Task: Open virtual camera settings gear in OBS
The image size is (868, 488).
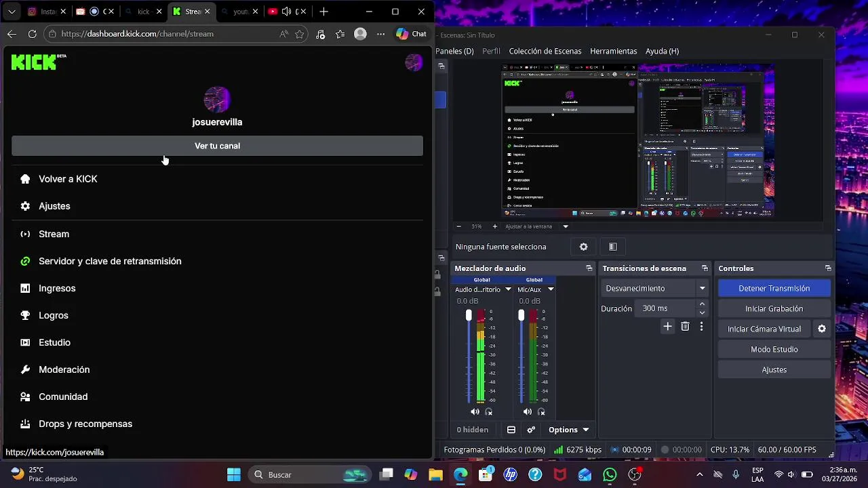Action: click(x=822, y=329)
